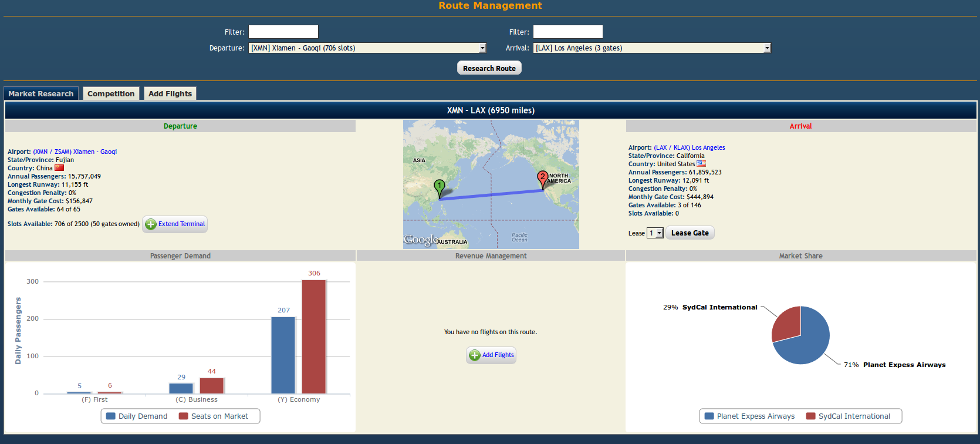Viewport: 980px width, 444px height.
Task: Click the United States flag icon
Action: 701,164
